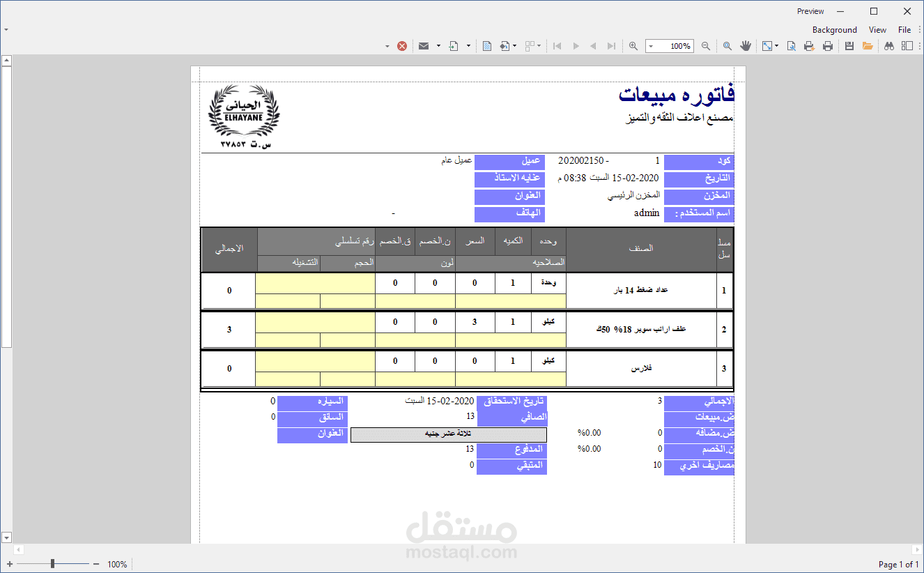Screen dimensions: 924x573
Task: Open the Background menu
Action: point(835,30)
